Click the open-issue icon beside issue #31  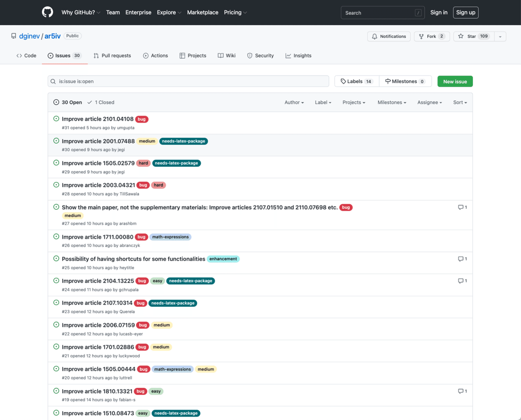[56, 119]
